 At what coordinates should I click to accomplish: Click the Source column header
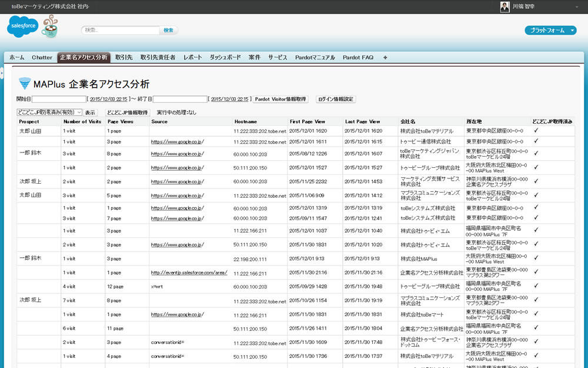(159, 122)
